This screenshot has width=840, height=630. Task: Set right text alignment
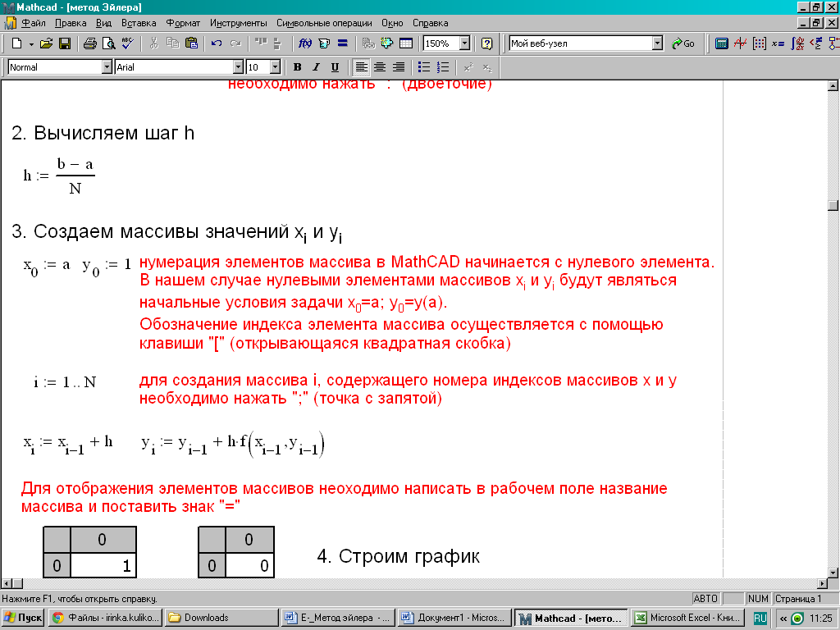pyautogui.click(x=399, y=67)
